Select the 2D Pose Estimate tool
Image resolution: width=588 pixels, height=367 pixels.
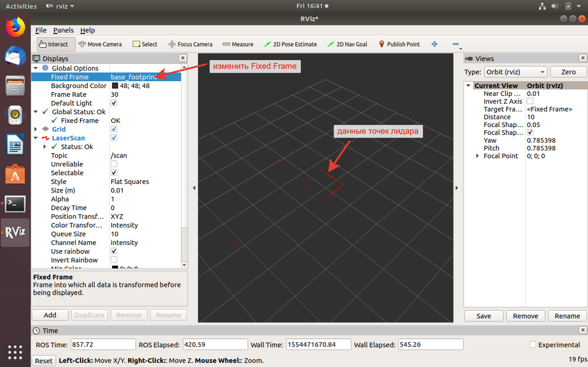coord(291,44)
